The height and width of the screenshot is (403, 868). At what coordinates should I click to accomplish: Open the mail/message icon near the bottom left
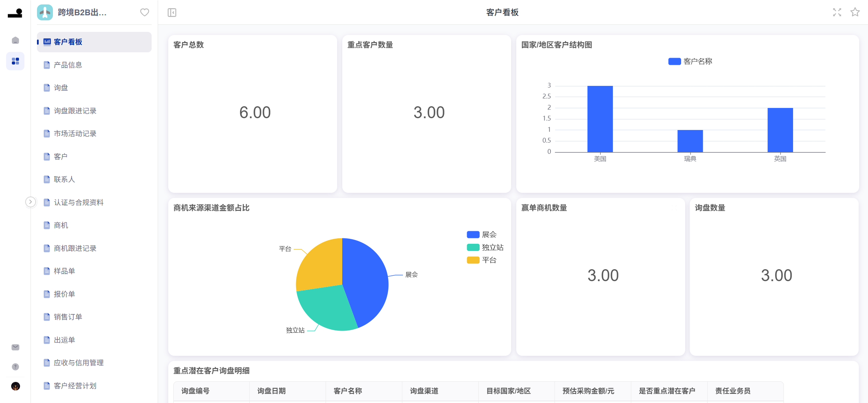[15, 347]
